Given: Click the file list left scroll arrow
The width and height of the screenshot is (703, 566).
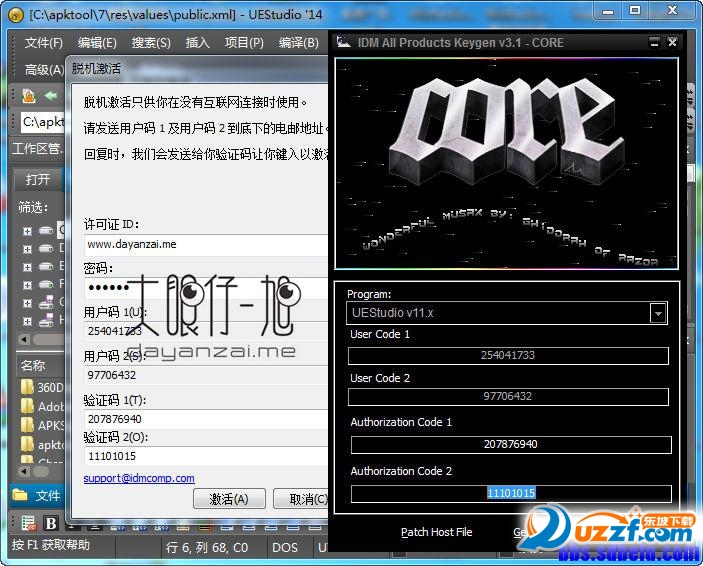Looking at the screenshot, I should (25, 471).
